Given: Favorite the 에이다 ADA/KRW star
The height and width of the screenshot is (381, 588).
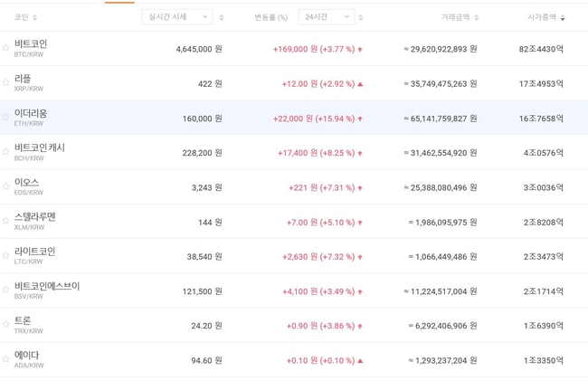Looking at the screenshot, I should [x=5, y=359].
